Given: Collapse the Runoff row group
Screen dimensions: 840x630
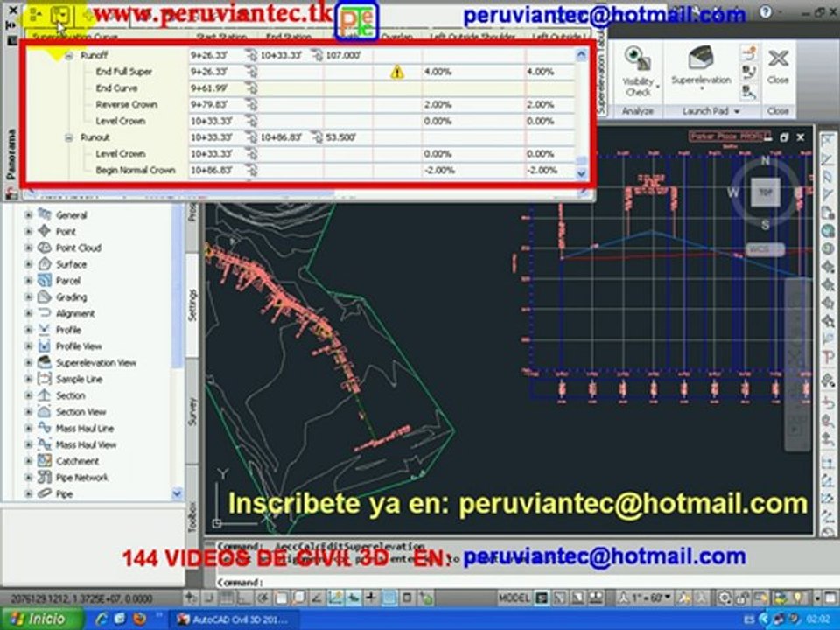Looking at the screenshot, I should [x=68, y=55].
